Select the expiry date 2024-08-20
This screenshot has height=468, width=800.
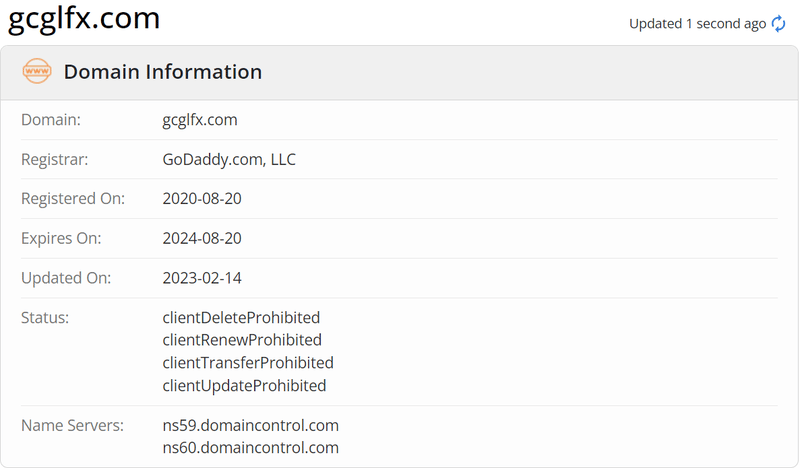click(x=202, y=238)
